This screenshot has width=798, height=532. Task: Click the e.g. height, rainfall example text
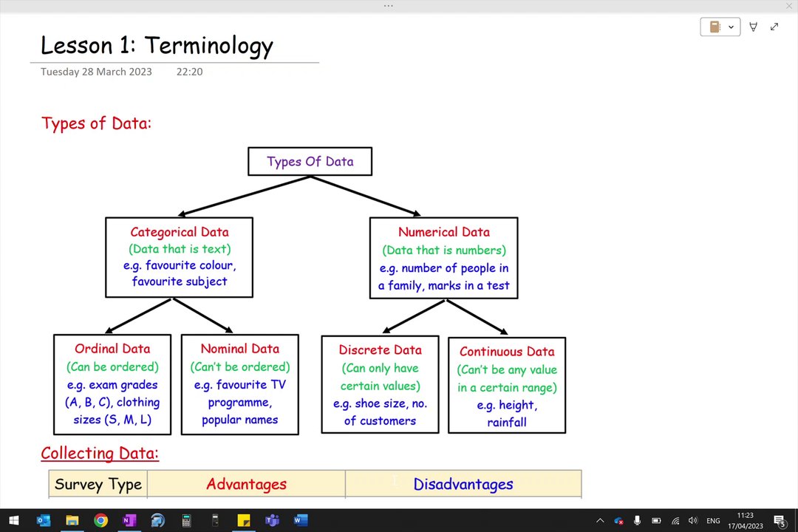pos(507,413)
